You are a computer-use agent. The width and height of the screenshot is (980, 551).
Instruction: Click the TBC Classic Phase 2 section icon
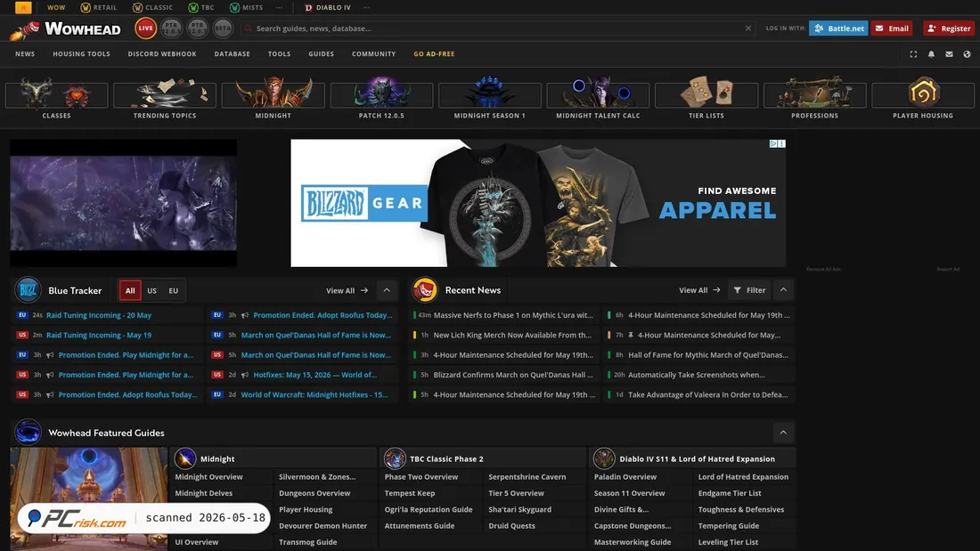(395, 458)
